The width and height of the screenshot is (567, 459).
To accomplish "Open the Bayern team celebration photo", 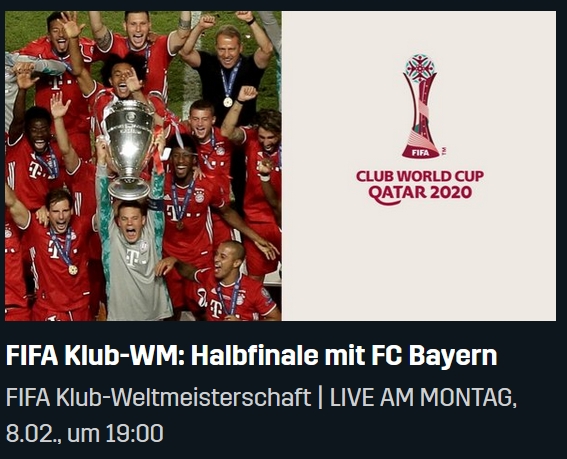I will pyautogui.click(x=143, y=166).
